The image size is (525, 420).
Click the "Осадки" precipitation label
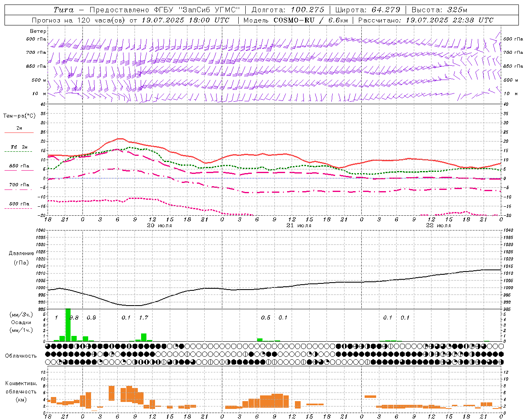pyautogui.click(x=21, y=322)
